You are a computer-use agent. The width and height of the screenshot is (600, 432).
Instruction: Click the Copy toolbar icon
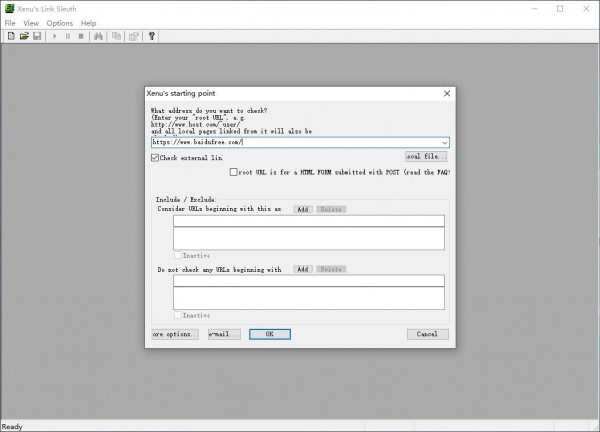coord(116,36)
